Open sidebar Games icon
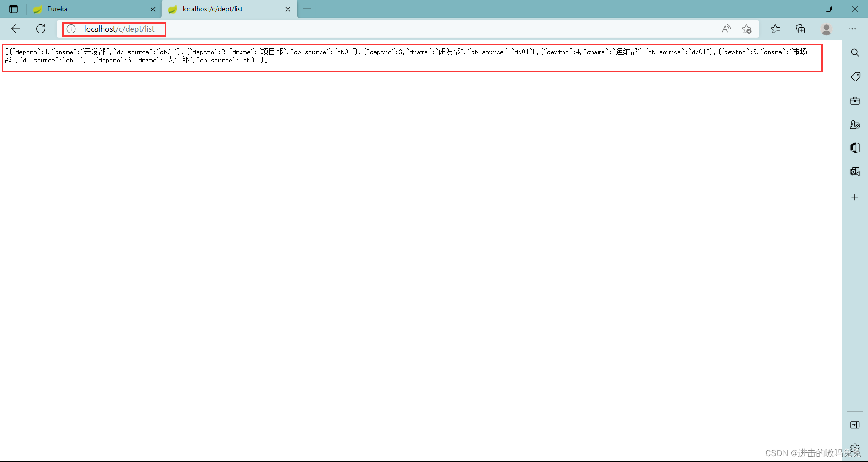Viewport: 868px width, 462px height. [x=855, y=124]
